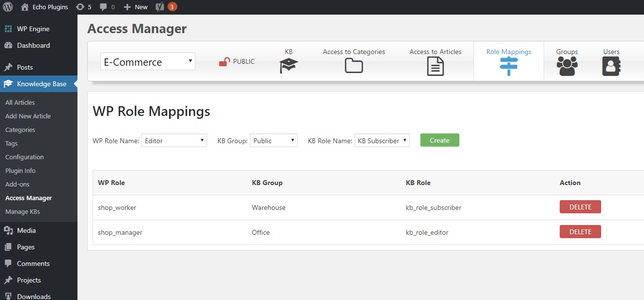Open Access Manager submenu item
Viewport: 644px width, 300px height.
tap(28, 198)
